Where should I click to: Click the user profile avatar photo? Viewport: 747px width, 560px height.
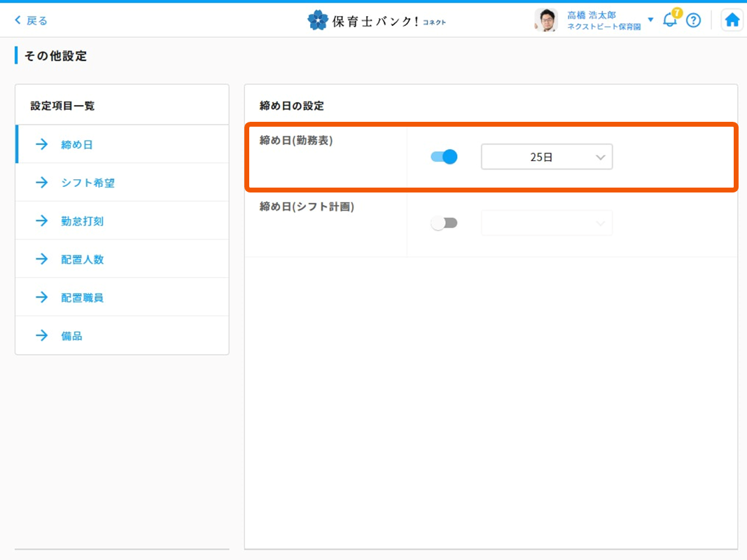click(545, 20)
